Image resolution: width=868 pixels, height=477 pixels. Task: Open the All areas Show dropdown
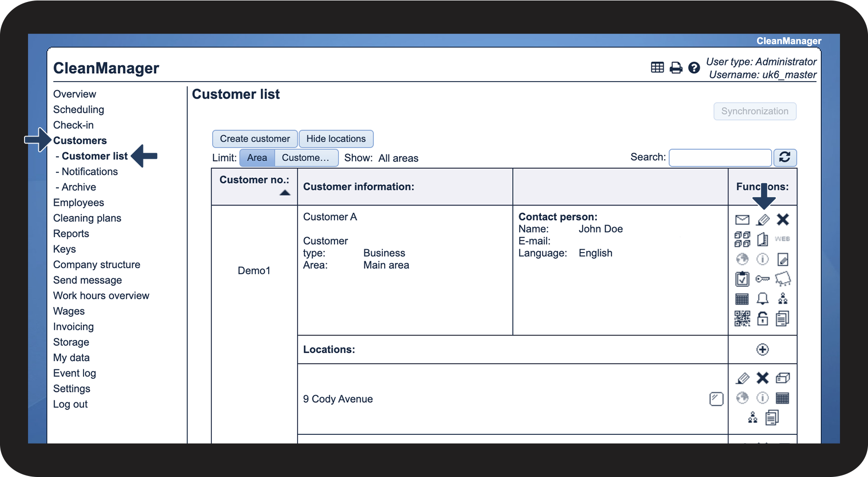(398, 158)
